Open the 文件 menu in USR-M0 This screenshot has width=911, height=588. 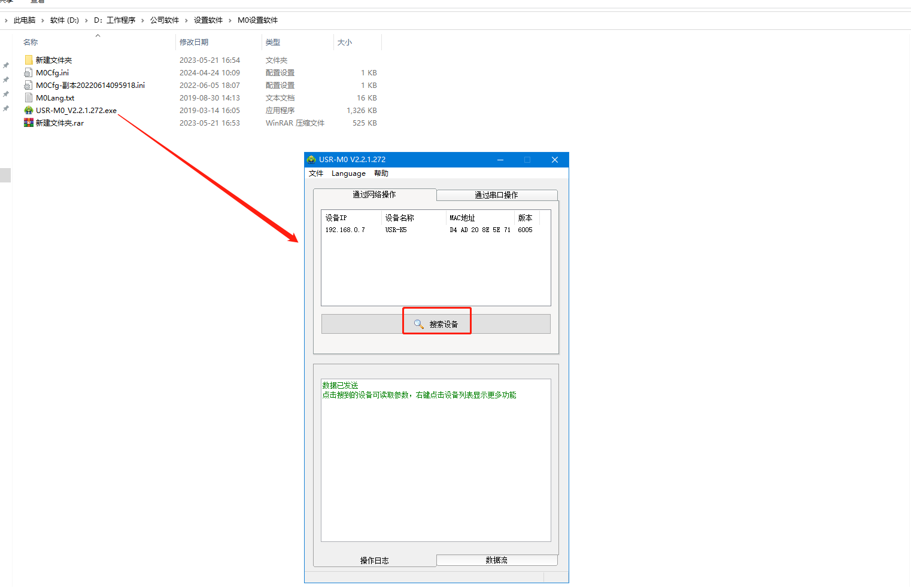(x=316, y=173)
